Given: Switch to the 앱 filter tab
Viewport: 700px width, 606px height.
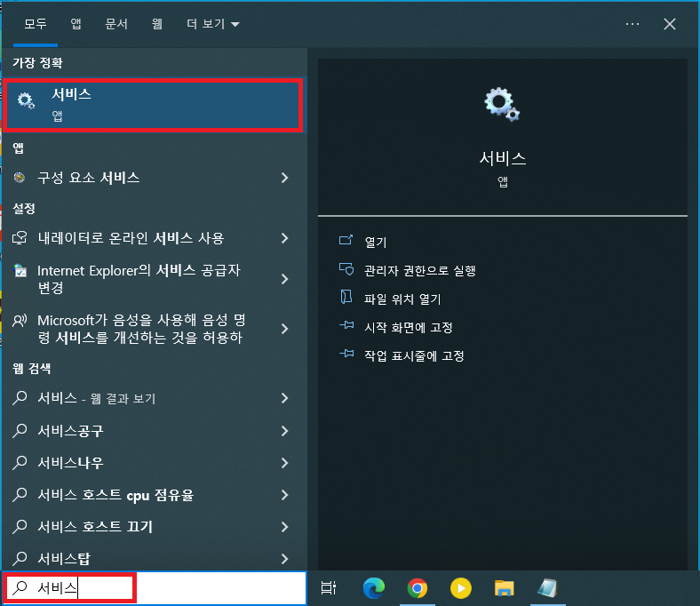Looking at the screenshot, I should tap(76, 24).
